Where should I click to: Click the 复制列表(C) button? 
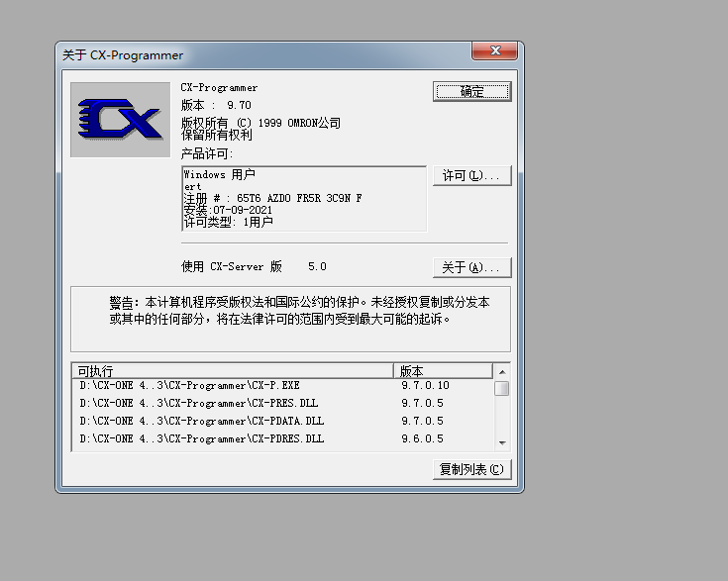point(471,469)
